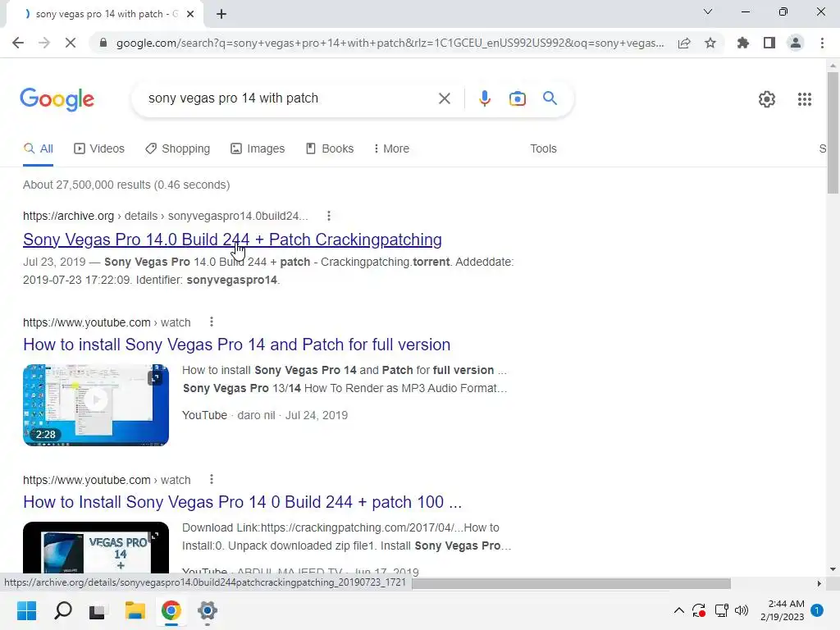Image resolution: width=840 pixels, height=630 pixels.
Task: Open volume control in system tray
Action: click(742, 610)
